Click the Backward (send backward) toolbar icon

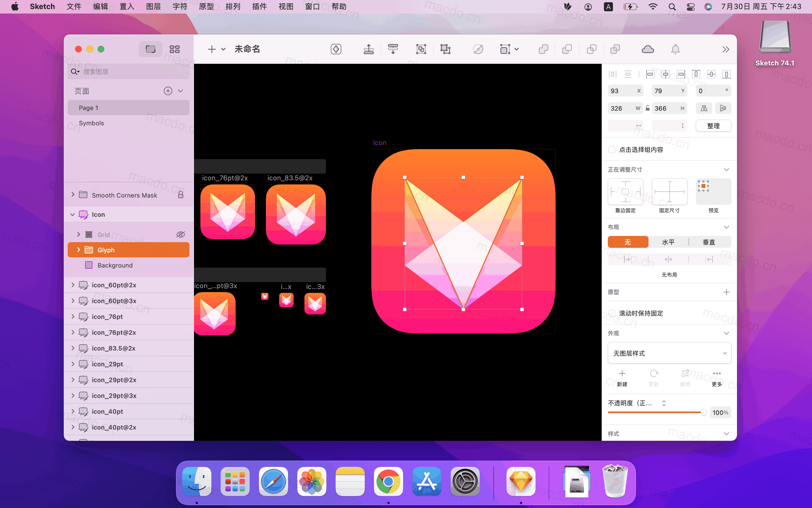tap(393, 49)
